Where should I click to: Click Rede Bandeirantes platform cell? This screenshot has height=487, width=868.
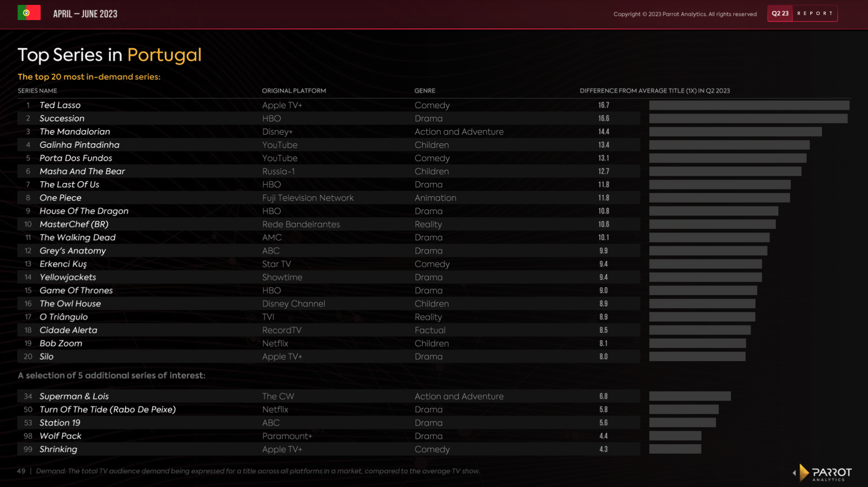[301, 224]
